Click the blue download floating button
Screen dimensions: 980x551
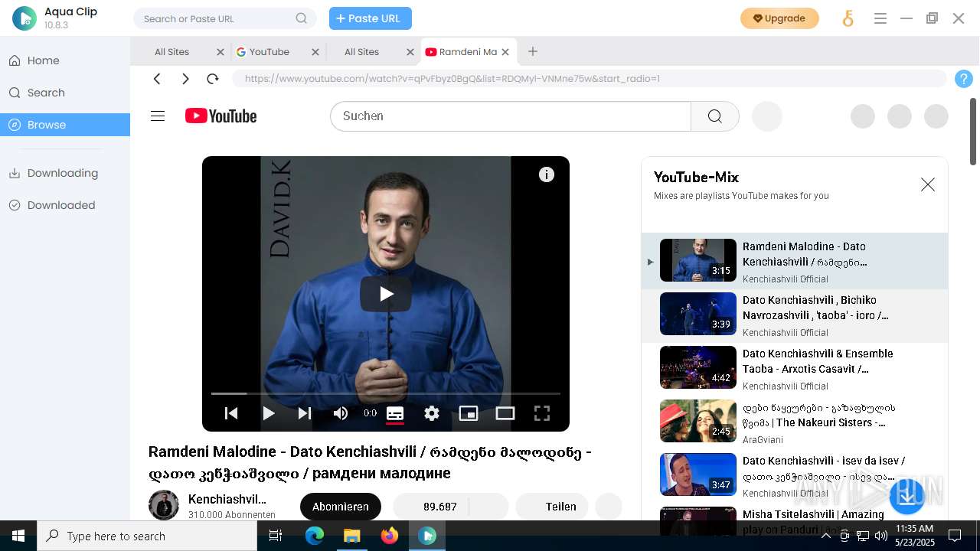906,495
